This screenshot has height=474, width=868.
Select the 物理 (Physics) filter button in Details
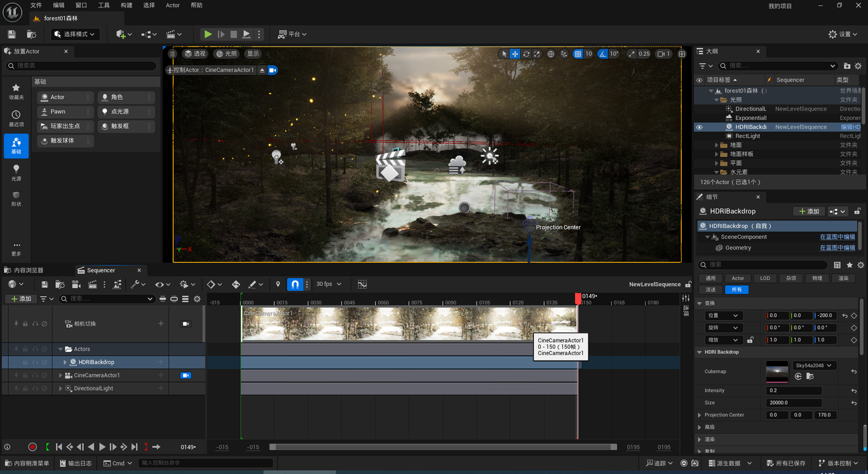pyautogui.click(x=817, y=278)
